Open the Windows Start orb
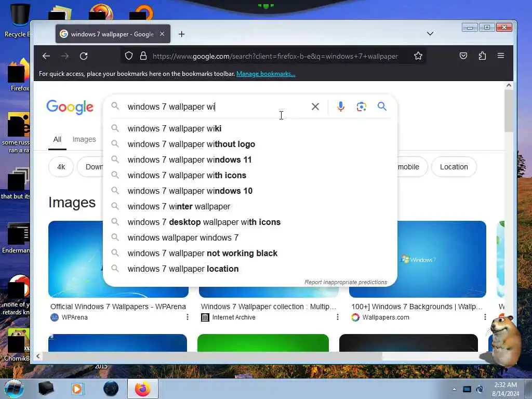This screenshot has height=399, width=532. (14, 389)
